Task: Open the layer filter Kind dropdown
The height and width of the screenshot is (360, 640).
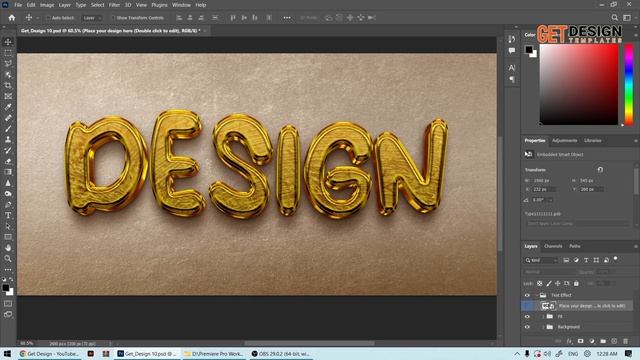Action: [541, 260]
